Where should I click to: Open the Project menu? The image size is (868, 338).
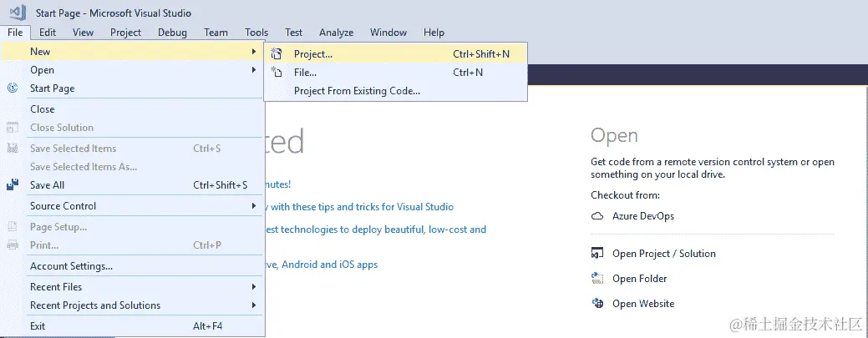tap(125, 33)
